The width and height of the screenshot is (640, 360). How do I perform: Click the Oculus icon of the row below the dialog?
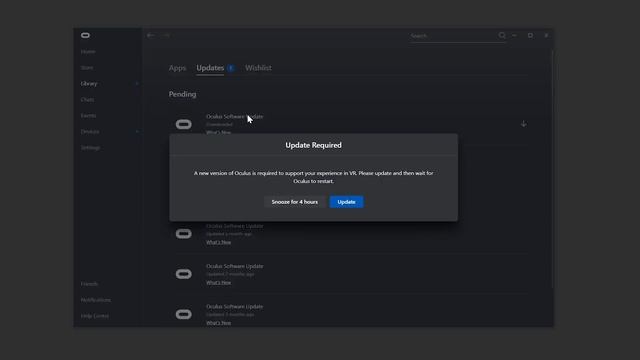(184, 233)
